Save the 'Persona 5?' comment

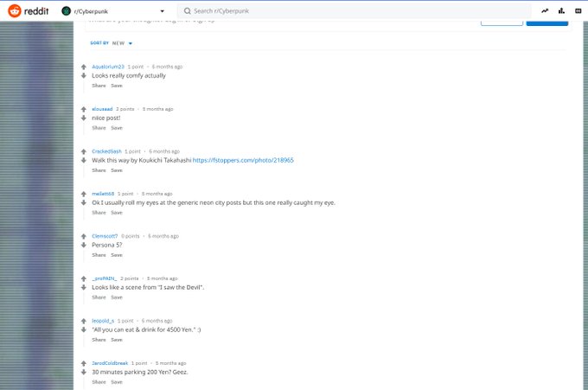[x=117, y=255]
